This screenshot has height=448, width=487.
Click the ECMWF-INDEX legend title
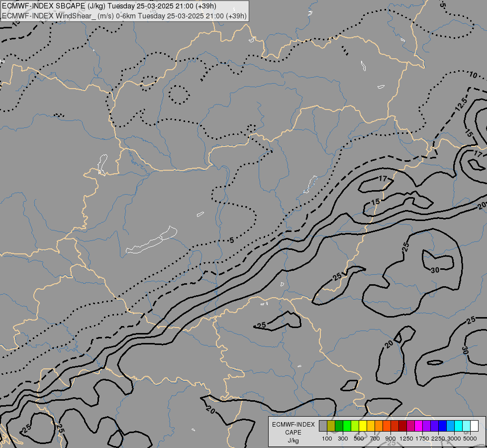pos(293,425)
